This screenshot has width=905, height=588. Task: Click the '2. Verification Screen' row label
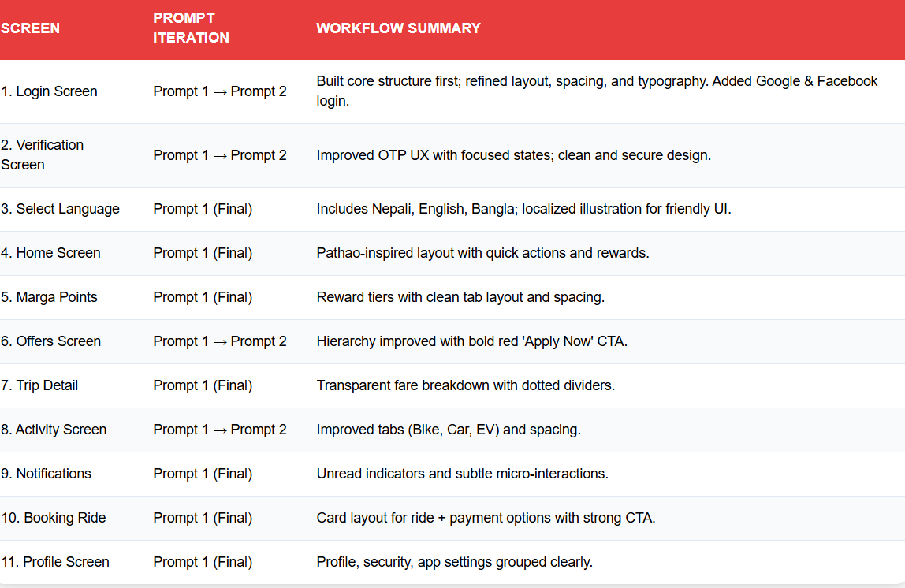point(43,154)
